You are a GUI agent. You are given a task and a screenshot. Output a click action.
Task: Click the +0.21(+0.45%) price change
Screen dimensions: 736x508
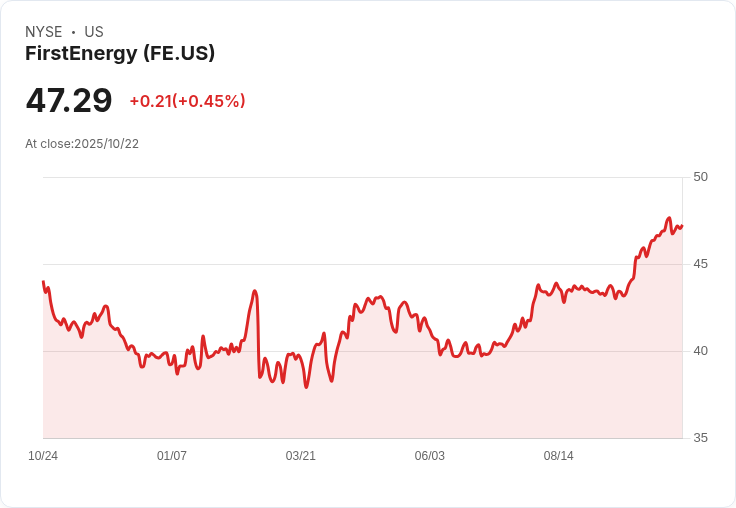pos(187,101)
